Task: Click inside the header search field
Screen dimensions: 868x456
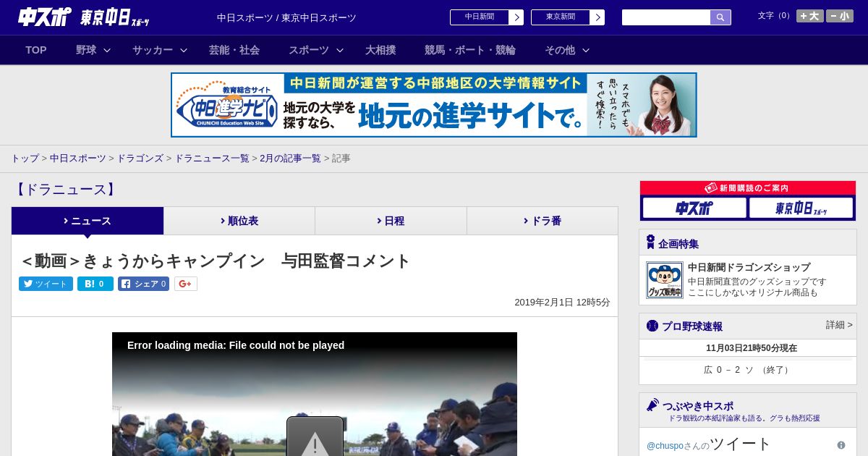Action: pos(666,17)
